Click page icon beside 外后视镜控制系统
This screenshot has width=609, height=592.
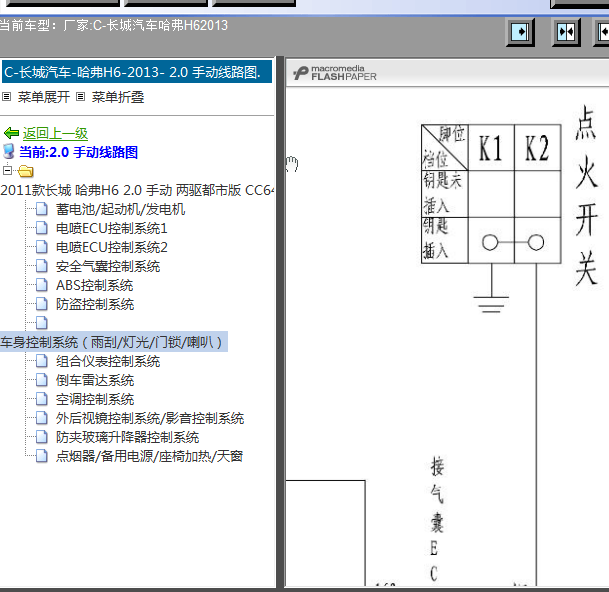point(42,418)
